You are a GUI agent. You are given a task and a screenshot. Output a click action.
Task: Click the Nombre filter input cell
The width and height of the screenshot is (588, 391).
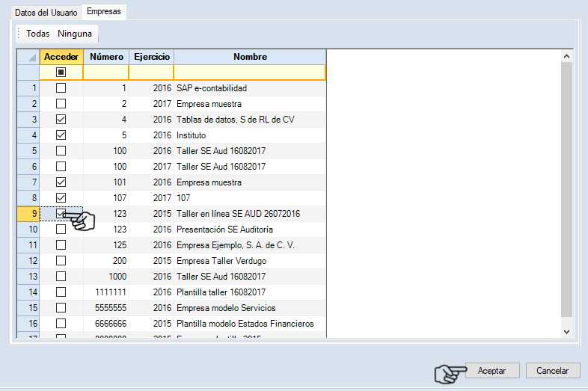tap(250, 73)
